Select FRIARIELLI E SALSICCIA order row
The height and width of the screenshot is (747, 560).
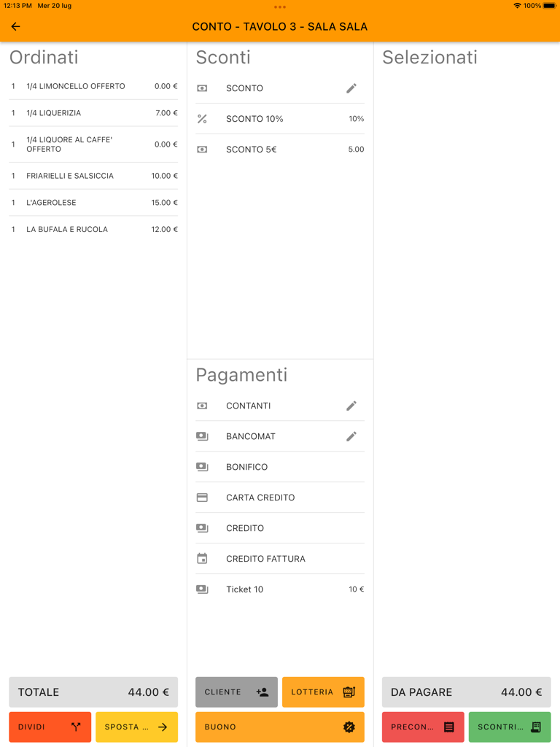coord(93,176)
